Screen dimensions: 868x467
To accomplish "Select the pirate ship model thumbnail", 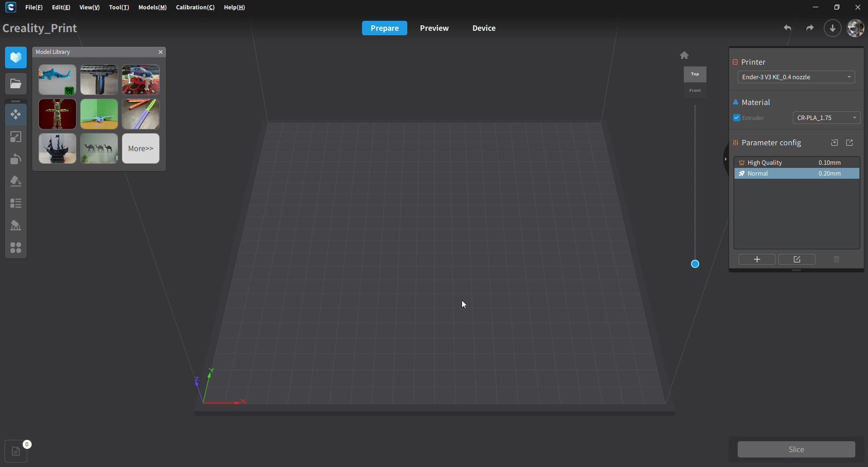I will [57, 148].
